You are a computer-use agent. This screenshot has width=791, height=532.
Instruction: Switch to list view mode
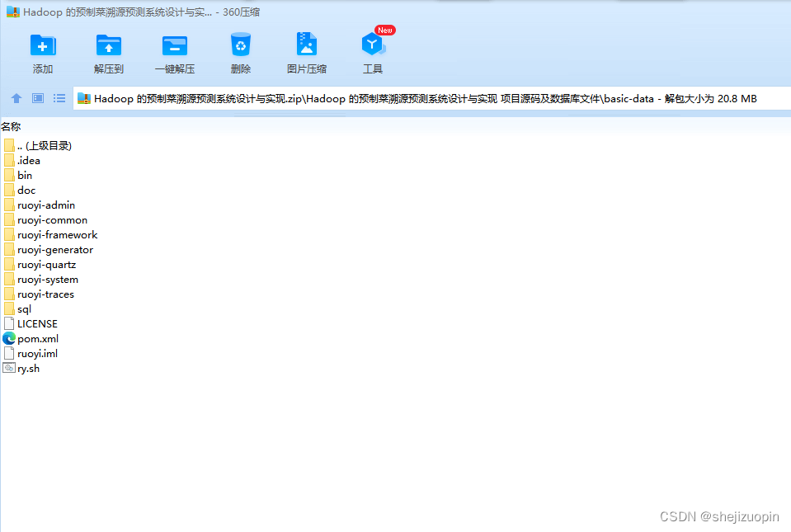click(x=59, y=98)
